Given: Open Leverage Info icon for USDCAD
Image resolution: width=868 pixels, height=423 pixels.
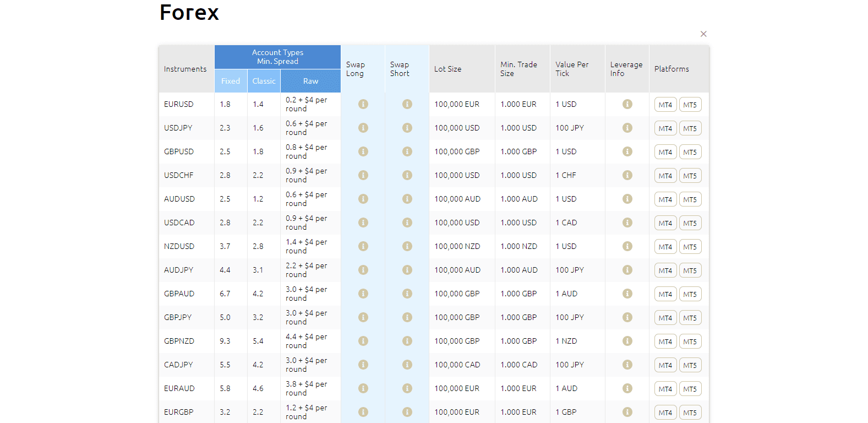Looking at the screenshot, I should click(x=627, y=223).
